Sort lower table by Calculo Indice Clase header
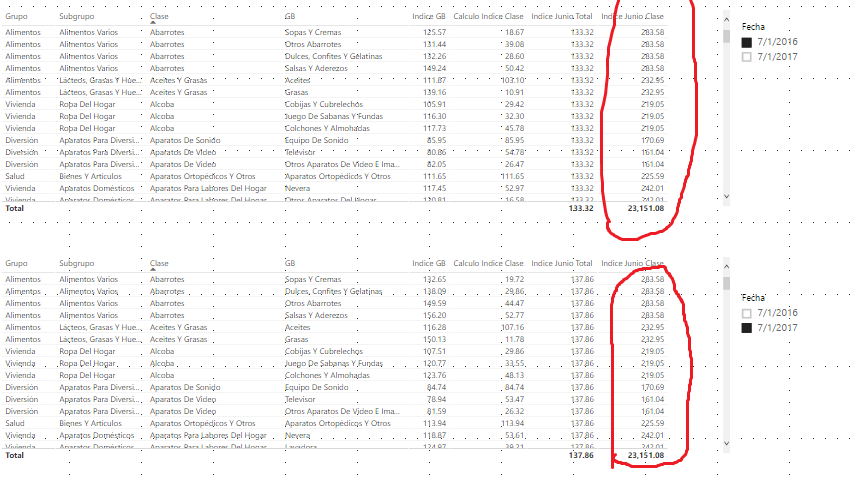The width and height of the screenshot is (855, 478). 488,263
